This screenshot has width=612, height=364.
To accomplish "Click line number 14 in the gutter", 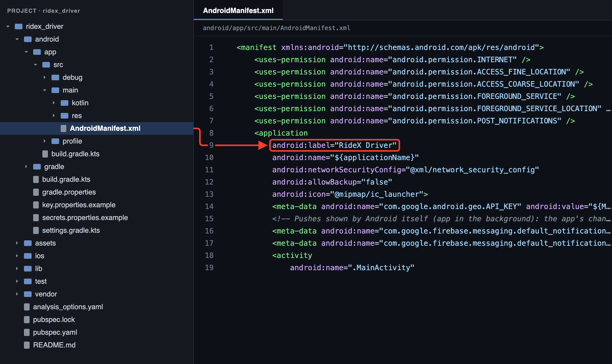I will 209,206.
